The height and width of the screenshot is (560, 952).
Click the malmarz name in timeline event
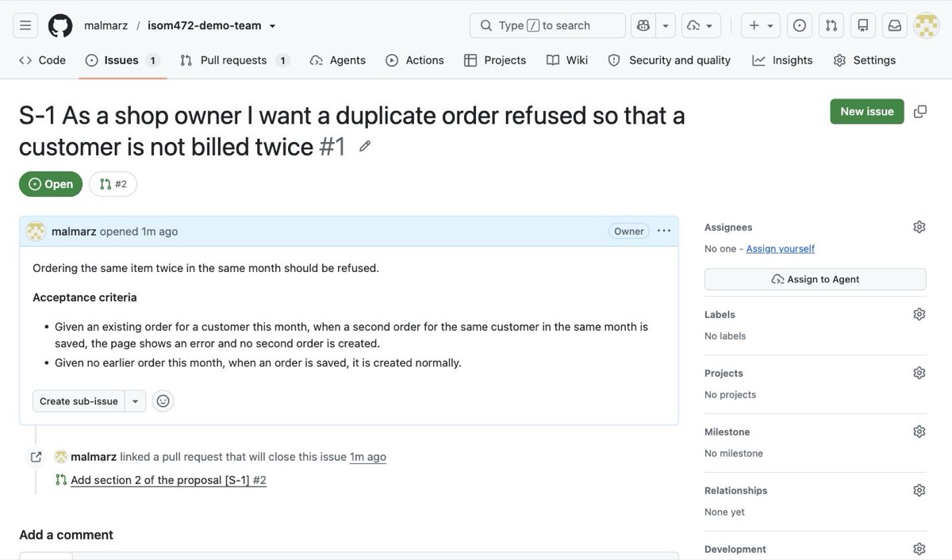[x=94, y=457]
